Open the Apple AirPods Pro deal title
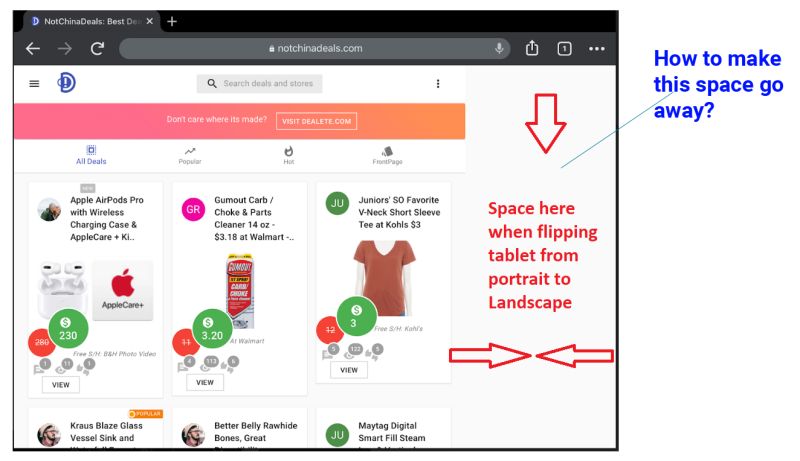 107,218
